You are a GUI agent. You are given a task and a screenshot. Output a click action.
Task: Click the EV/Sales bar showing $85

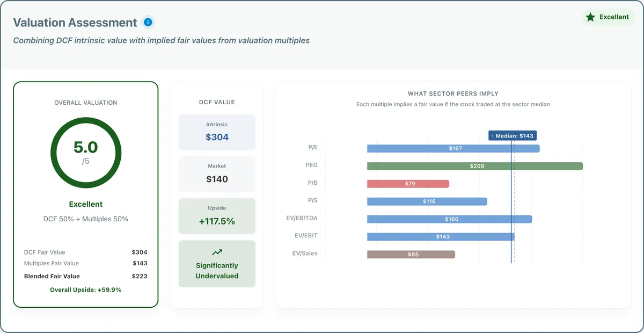(x=411, y=255)
